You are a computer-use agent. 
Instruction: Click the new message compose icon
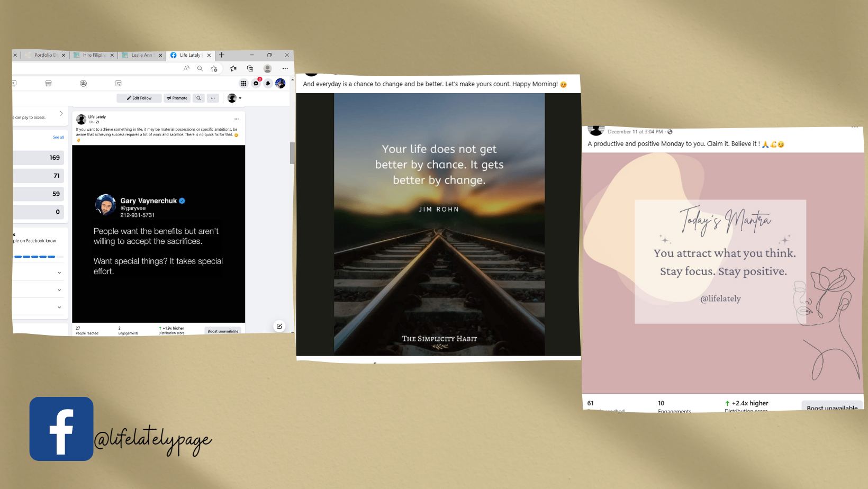[x=279, y=326]
